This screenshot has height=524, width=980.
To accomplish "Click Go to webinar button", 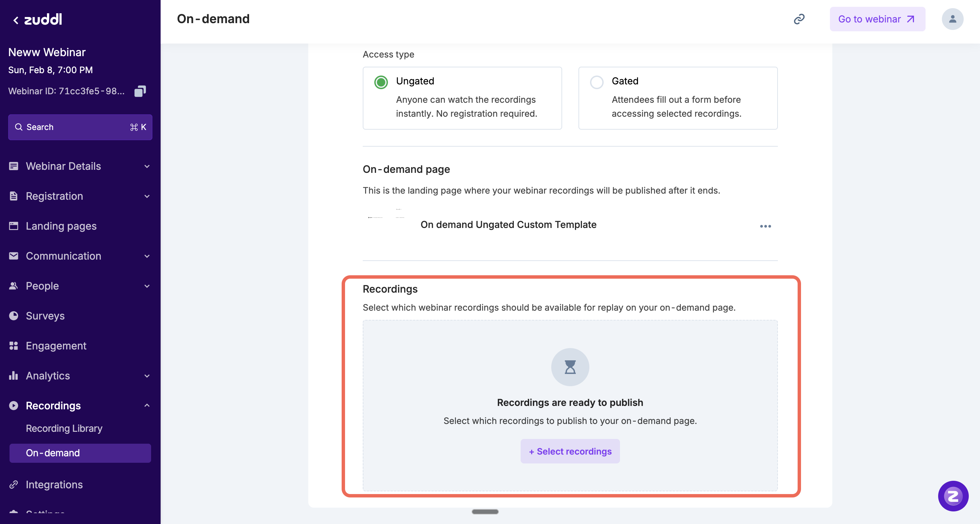I will (x=877, y=19).
